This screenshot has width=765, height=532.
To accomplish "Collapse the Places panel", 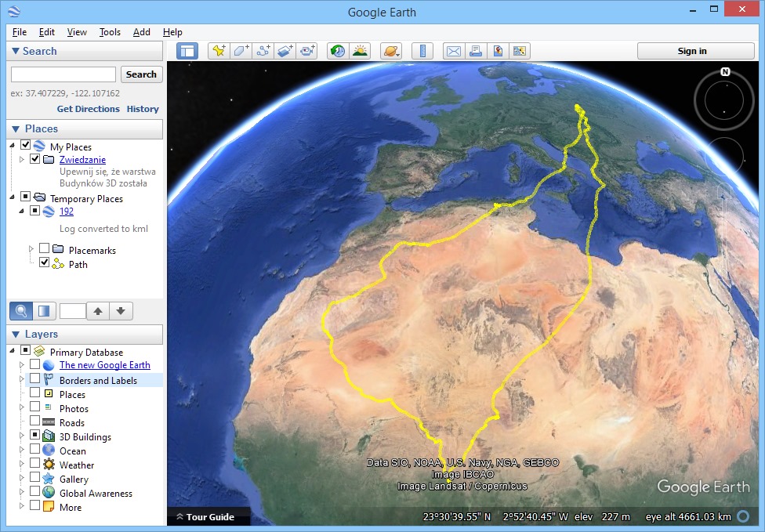I will [x=16, y=128].
